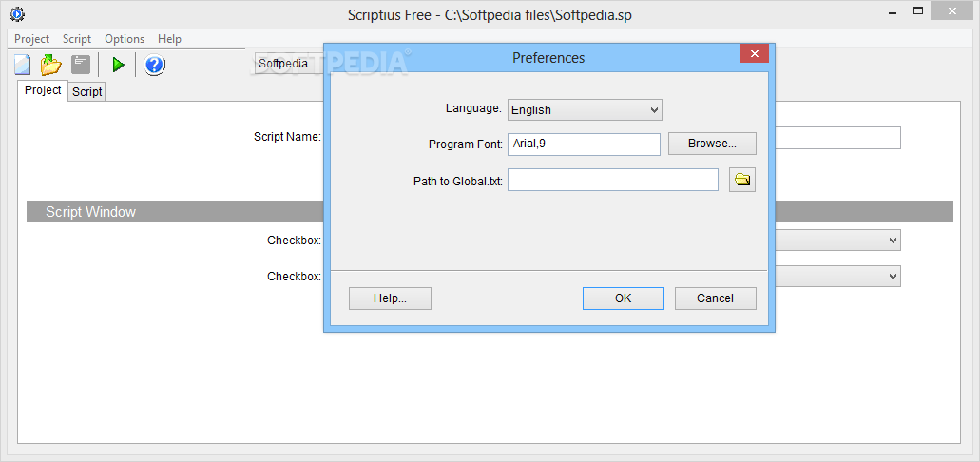Click the Help... button in Preferences
Screen dimensions: 980x462
[x=390, y=298]
